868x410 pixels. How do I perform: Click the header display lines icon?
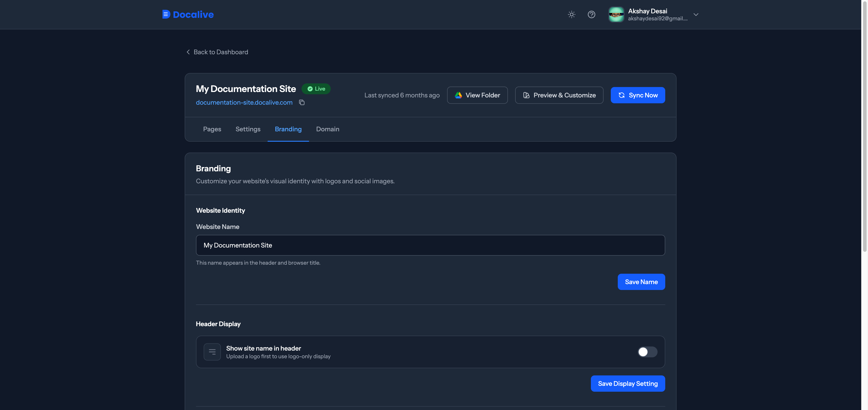pyautogui.click(x=212, y=352)
